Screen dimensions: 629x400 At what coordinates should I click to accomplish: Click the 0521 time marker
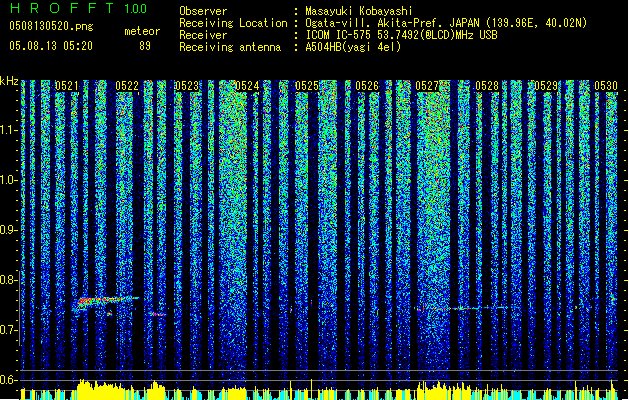tap(67, 86)
